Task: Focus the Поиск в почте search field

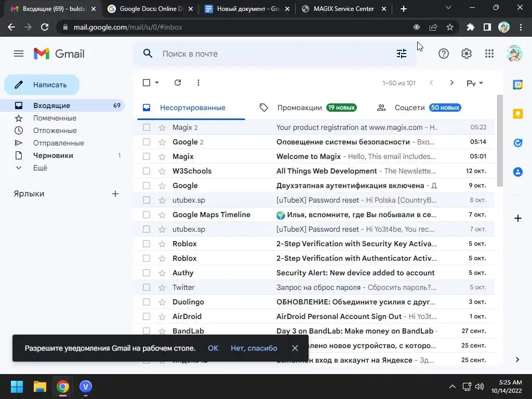Action: click(275, 54)
